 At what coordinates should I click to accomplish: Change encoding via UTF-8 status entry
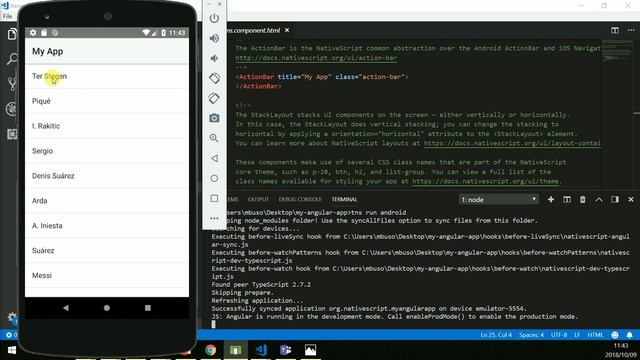point(559,335)
